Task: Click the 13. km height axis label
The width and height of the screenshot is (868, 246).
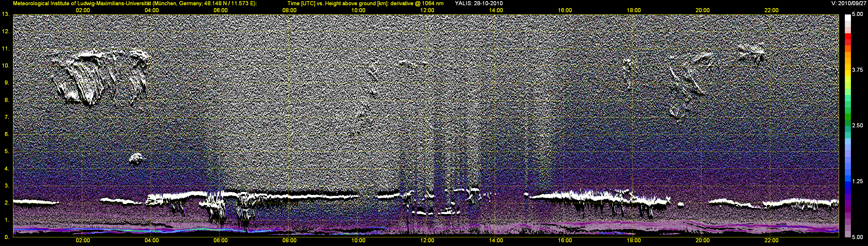Action: 5,14
